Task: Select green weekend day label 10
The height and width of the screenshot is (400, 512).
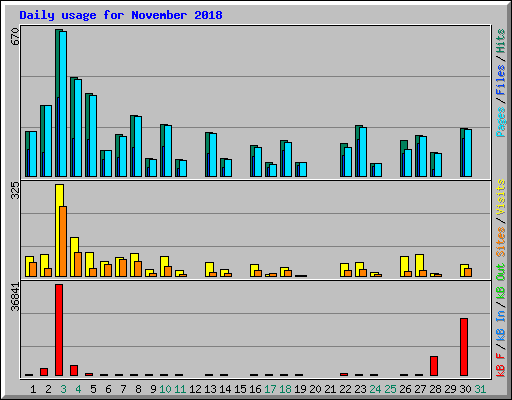Action: [165, 389]
